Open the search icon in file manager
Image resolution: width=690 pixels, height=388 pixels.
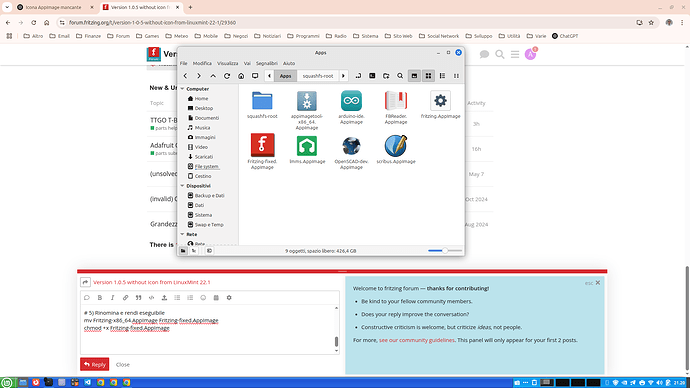400,76
